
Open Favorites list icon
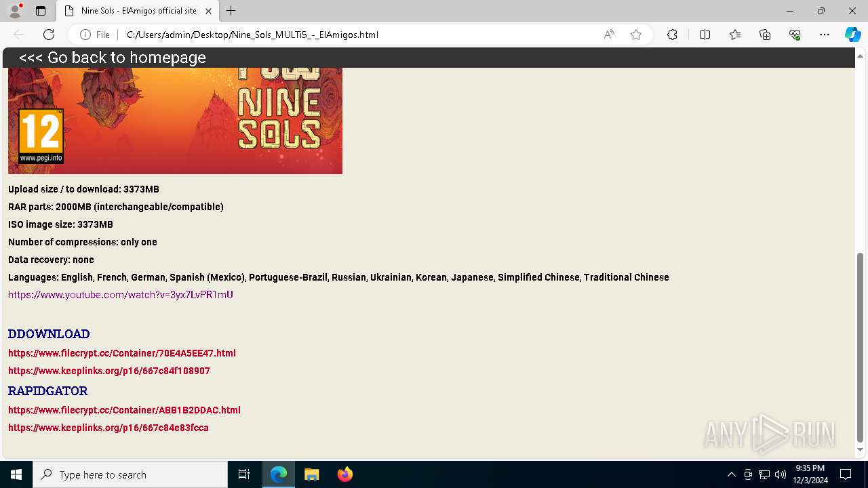coord(735,35)
